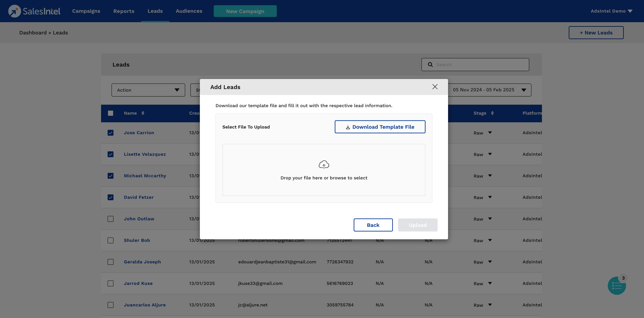Sort leads by Name column arrows
Image resolution: width=644 pixels, height=318 pixels.
coord(143,113)
